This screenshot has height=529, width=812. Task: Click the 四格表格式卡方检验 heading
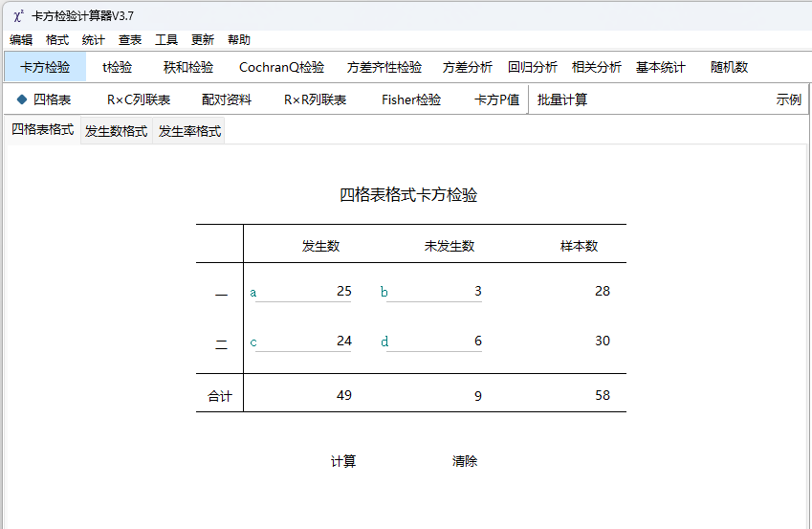click(x=408, y=195)
